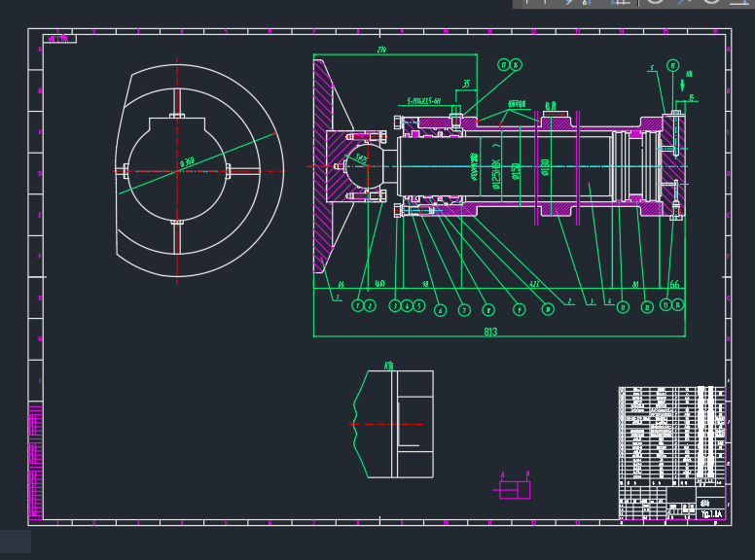Image resolution: width=755 pixels, height=560 pixels.
Task: Select the Φ150 vertical dimension text
Action: [x=516, y=171]
